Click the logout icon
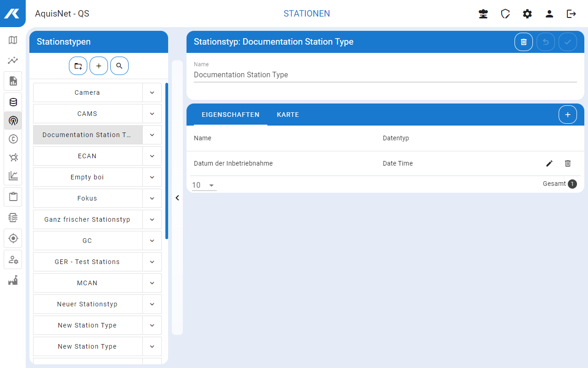Viewport: 588px width, 368px height. 571,14
